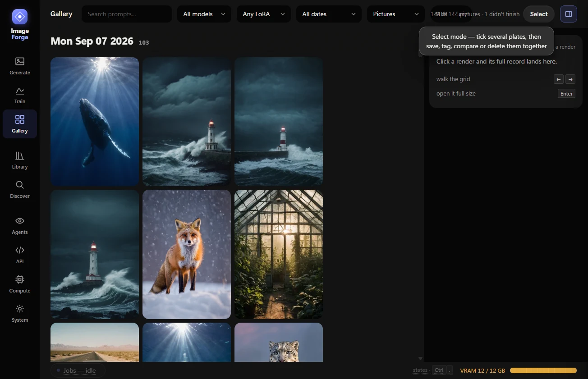Click the right arrow key hint

(570, 79)
